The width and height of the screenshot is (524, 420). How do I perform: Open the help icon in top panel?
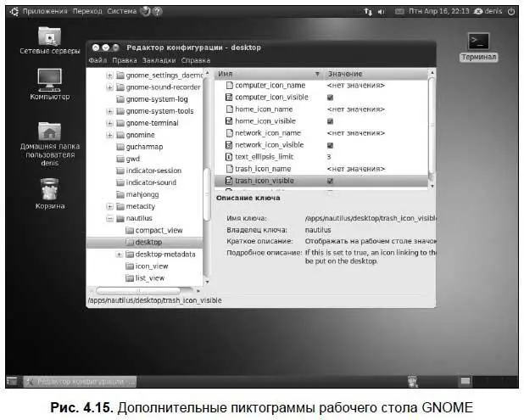[158, 11]
